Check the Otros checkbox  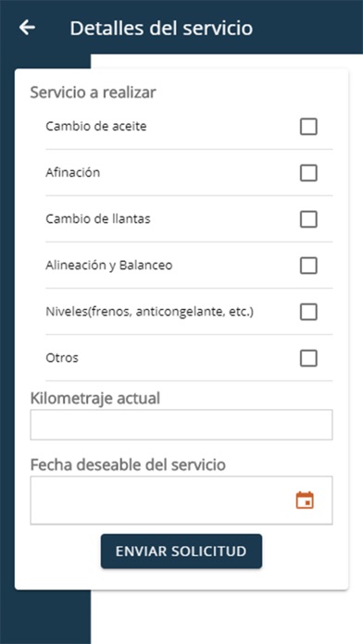(308, 359)
